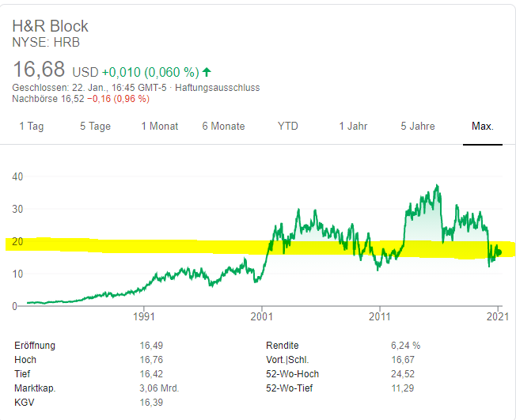This screenshot has width=516, height=420.
Task: Click the NYSE: HRB ticker symbol
Action: pyautogui.click(x=46, y=43)
